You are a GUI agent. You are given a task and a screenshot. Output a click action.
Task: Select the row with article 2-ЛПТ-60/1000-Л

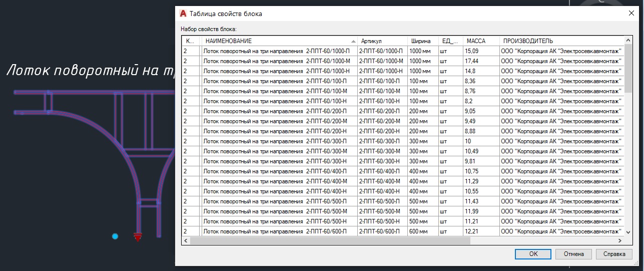pos(380,51)
